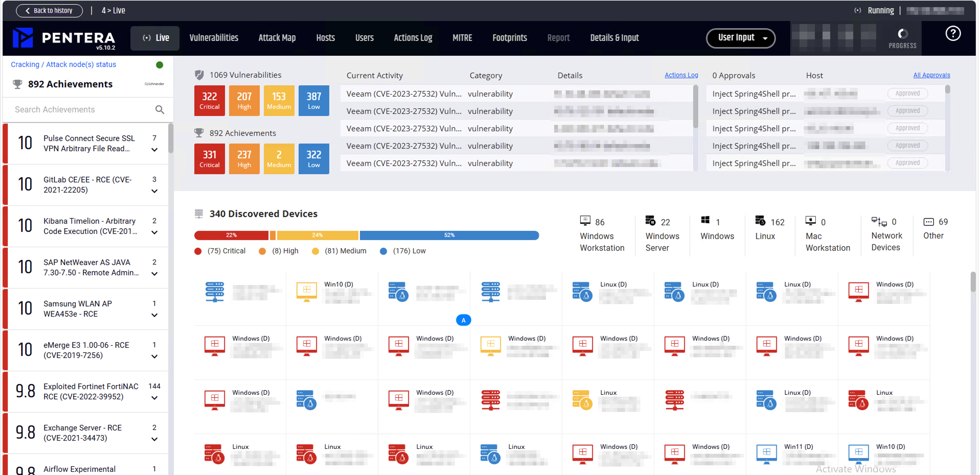Click the blue A agent badge

(x=463, y=320)
